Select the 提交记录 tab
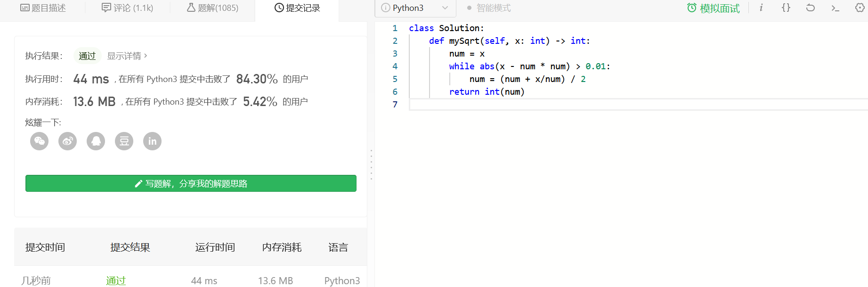 point(297,8)
